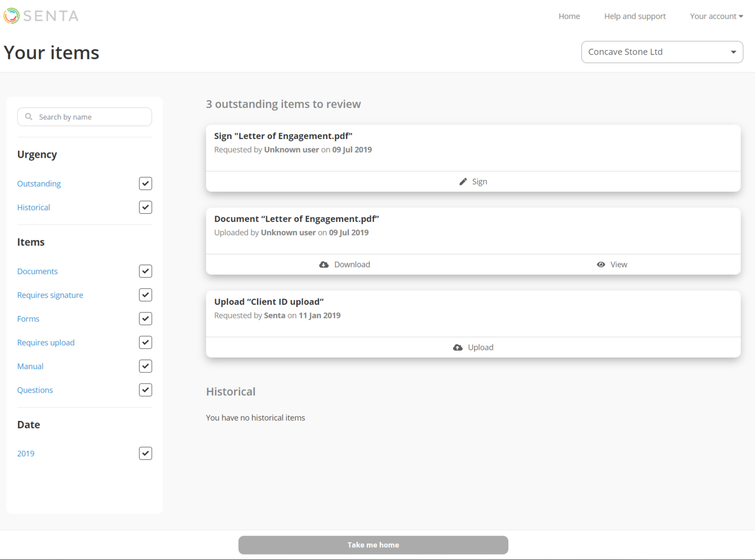Click the Senta logo icon
This screenshot has height=560, width=755.
point(12,16)
